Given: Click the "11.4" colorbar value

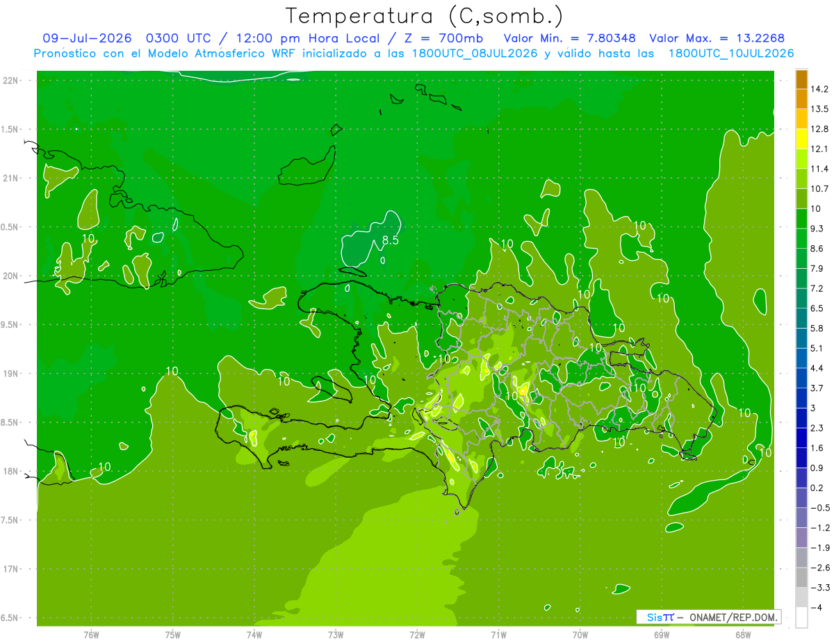Looking at the screenshot, I should tap(819, 169).
